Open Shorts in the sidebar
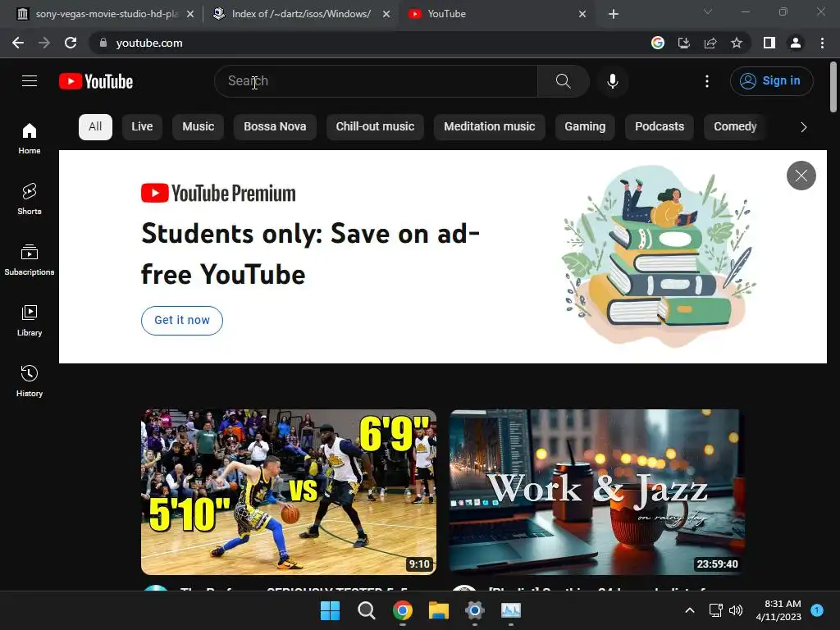 (30, 199)
